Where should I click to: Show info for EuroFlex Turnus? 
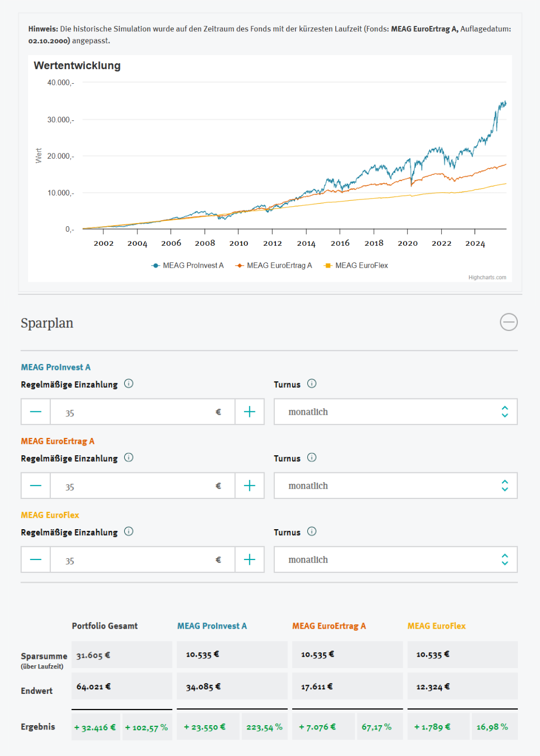point(312,532)
